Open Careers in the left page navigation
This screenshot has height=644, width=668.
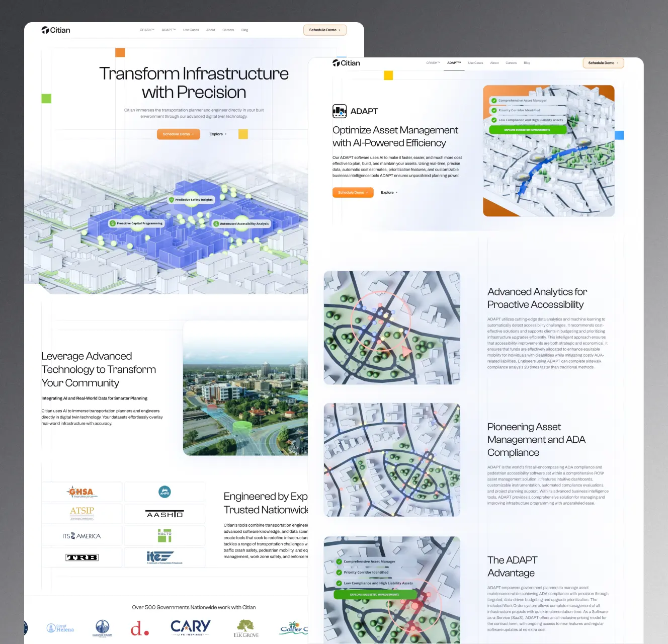tap(228, 30)
